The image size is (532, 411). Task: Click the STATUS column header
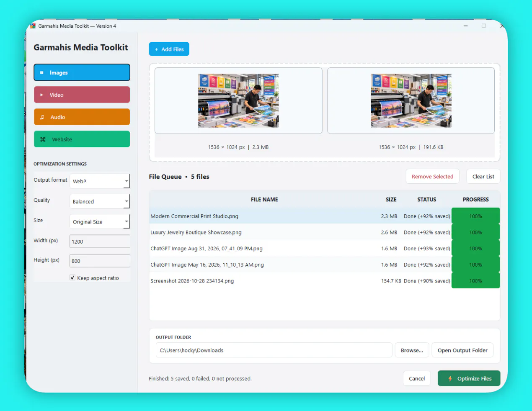426,200
